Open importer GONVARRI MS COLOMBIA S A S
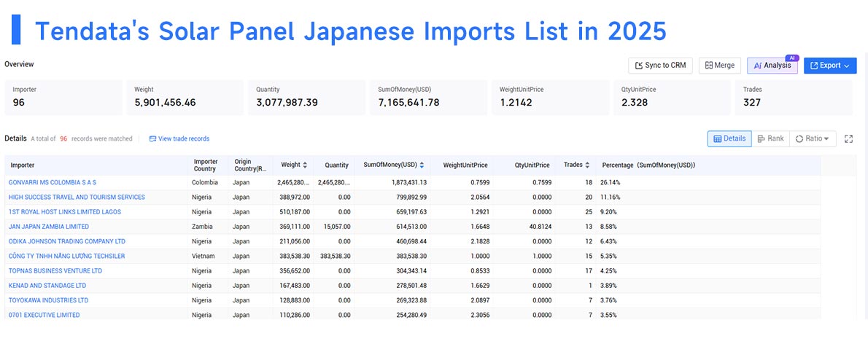 [x=53, y=182]
